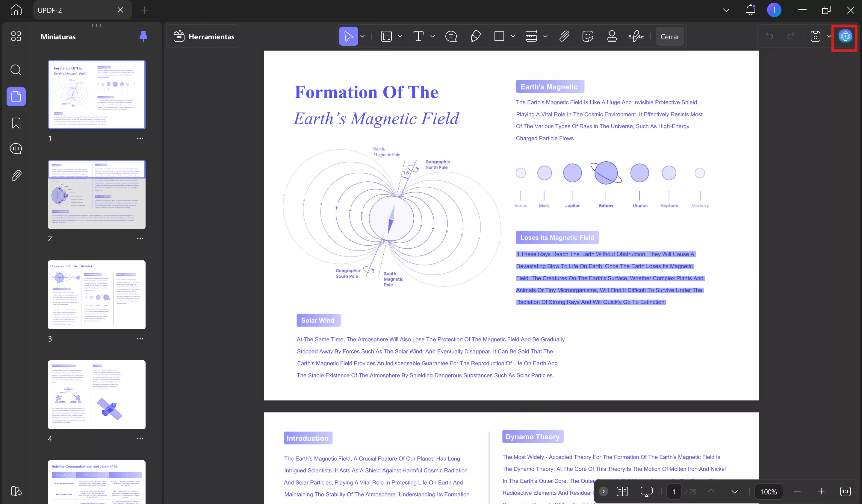862x504 pixels.
Task: Select page 3 thumbnail
Action: tap(96, 295)
